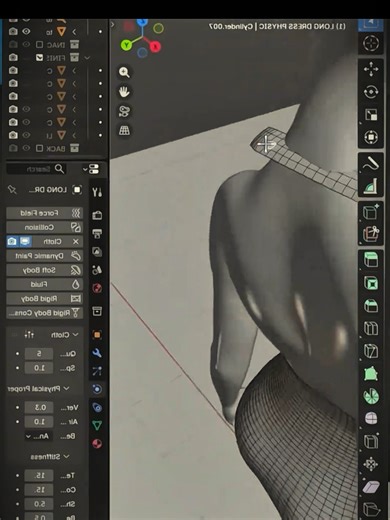Click the viewport zoom magnifier icon
This screenshot has height=520, width=390.
[124, 72]
